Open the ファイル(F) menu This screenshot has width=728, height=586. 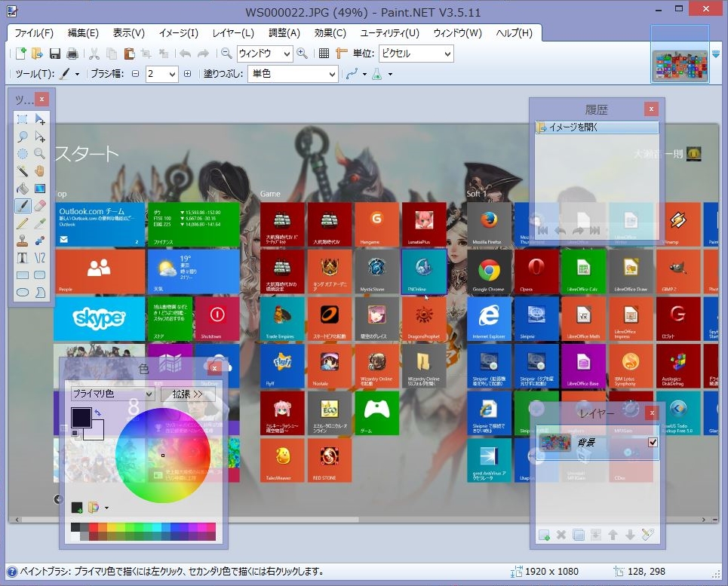34,33
